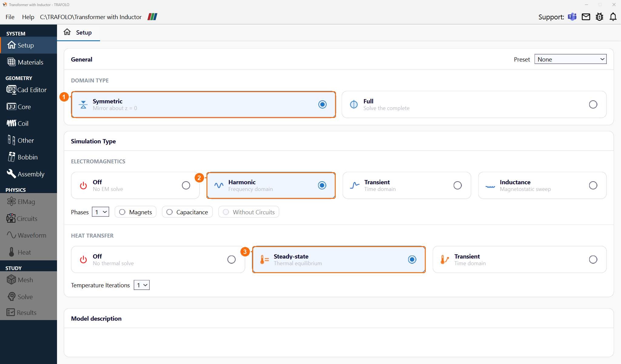
Task: Open the Mesh study icon
Action: click(x=12, y=280)
